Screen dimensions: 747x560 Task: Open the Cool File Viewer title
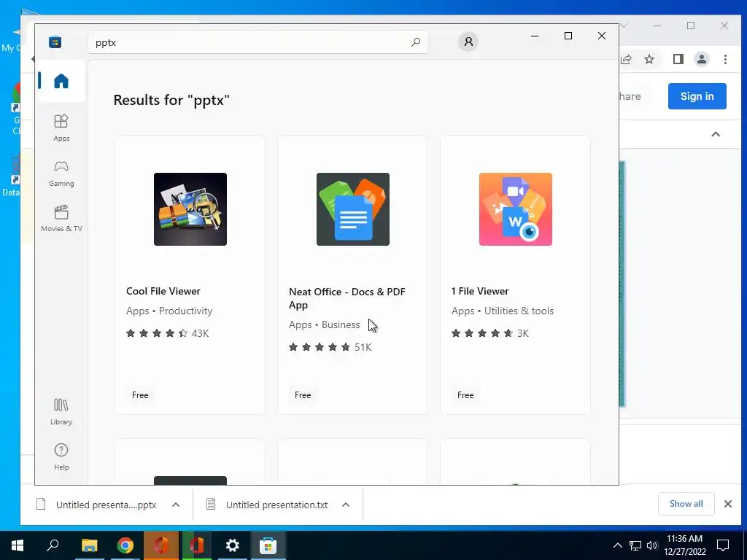tap(163, 291)
